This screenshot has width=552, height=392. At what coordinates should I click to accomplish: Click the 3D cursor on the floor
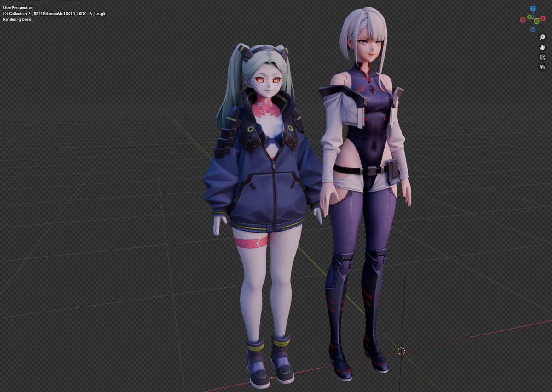tap(401, 351)
